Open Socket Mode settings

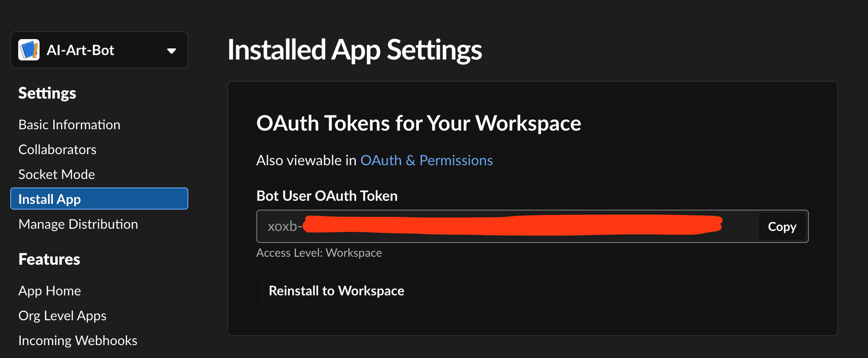pyautogui.click(x=56, y=175)
